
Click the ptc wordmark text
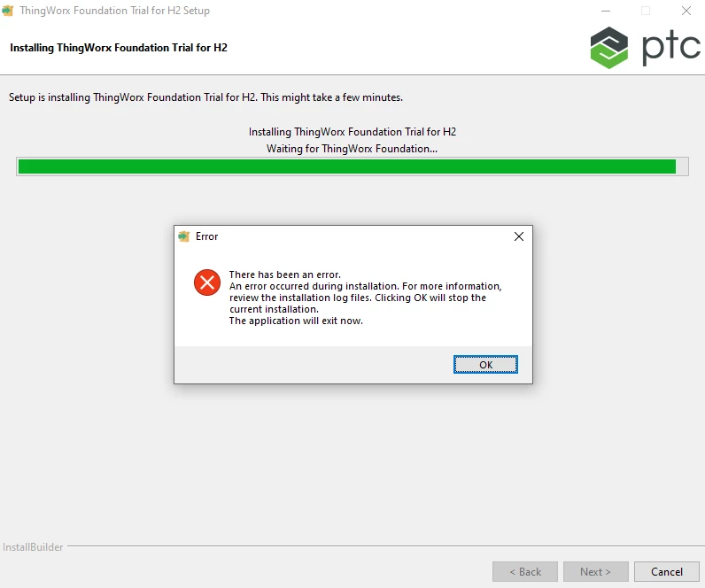tap(670, 47)
